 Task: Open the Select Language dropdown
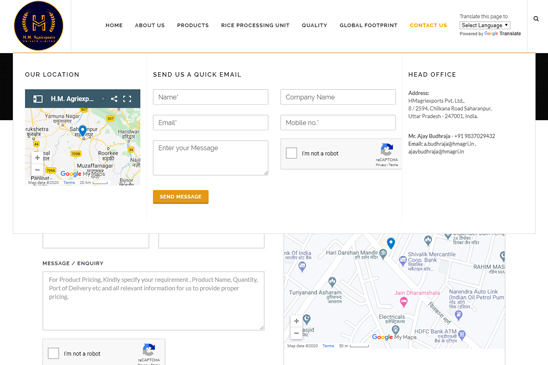(x=485, y=25)
